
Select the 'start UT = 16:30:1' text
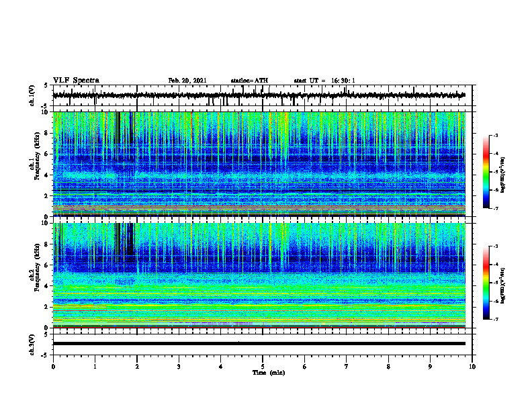(324, 81)
